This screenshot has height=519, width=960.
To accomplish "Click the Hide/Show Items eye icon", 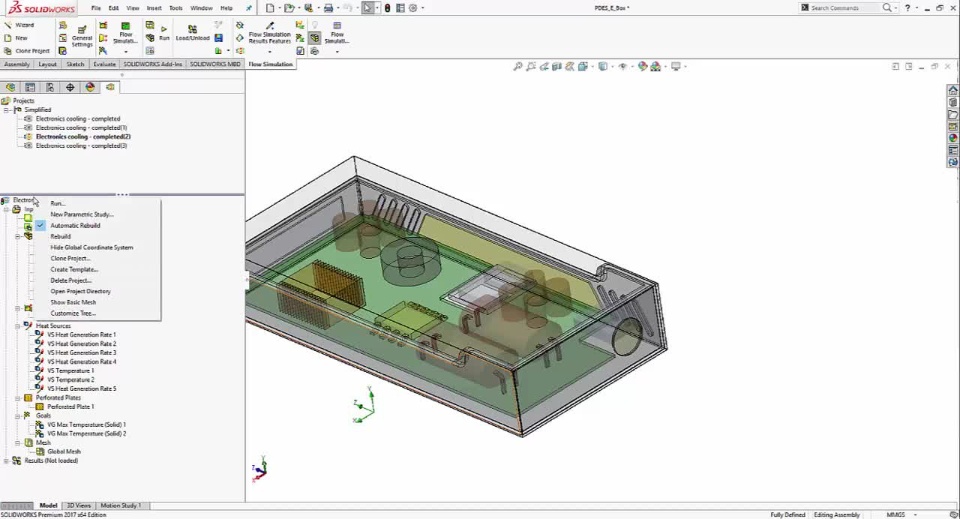I will (x=623, y=66).
